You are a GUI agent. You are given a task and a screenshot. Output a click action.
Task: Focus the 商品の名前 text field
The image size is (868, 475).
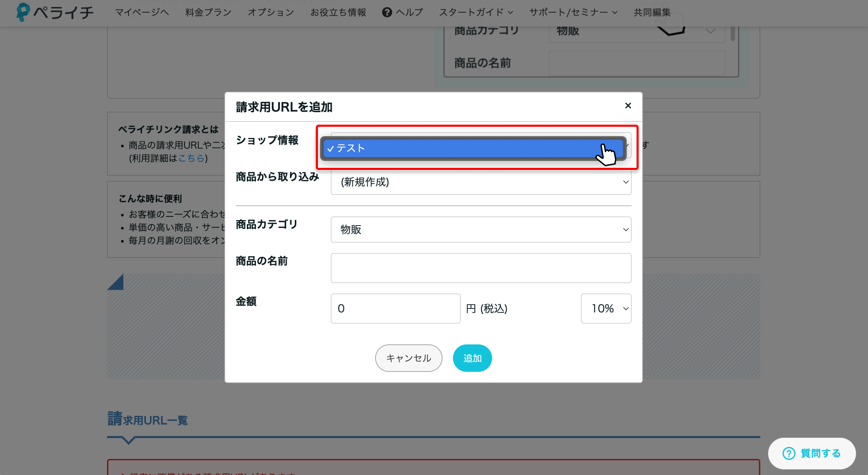[x=481, y=268]
